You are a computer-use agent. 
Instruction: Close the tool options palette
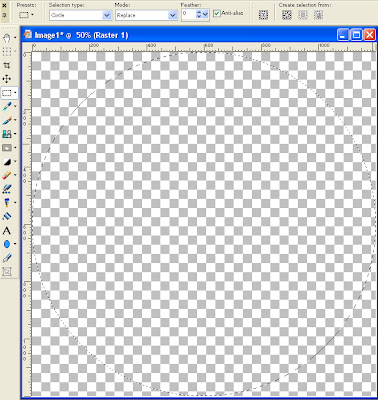(4, 5)
